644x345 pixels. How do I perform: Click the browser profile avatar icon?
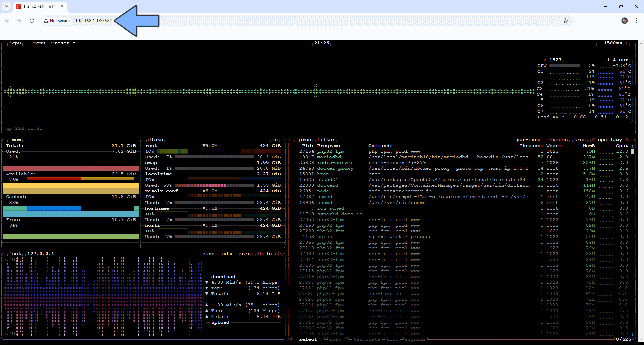(624, 20)
